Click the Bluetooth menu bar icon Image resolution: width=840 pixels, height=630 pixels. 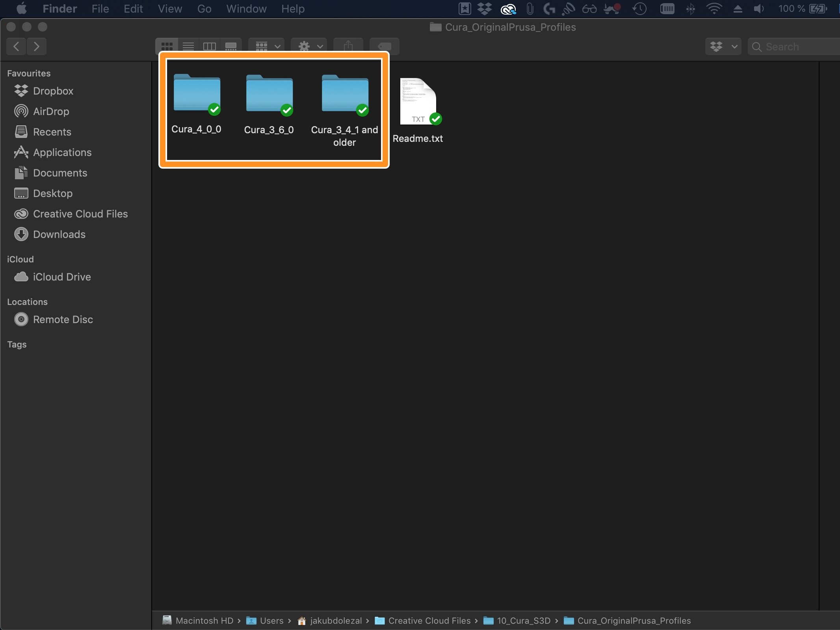pos(690,9)
